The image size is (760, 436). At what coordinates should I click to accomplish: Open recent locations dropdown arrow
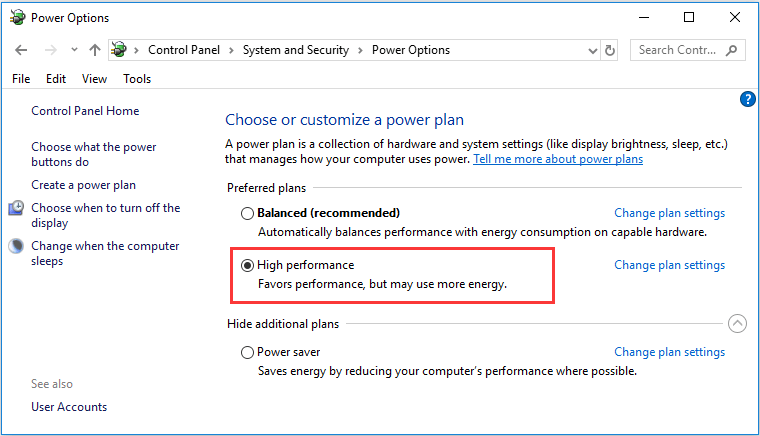tap(74, 49)
